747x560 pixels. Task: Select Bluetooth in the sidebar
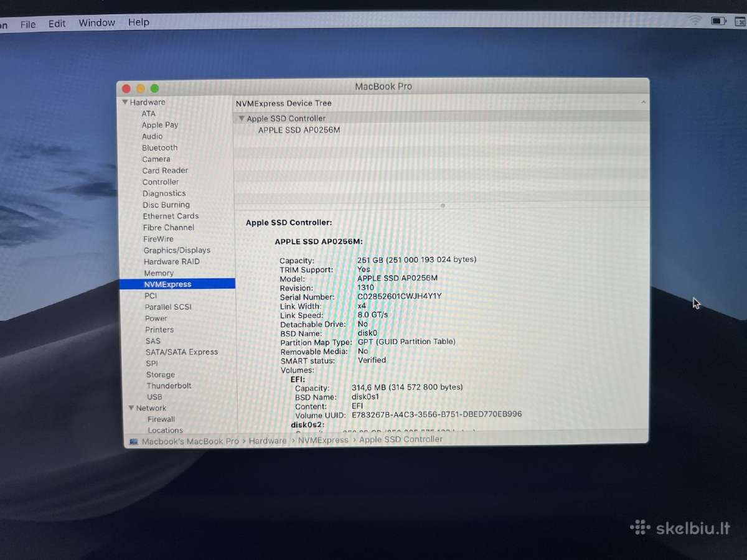coord(159,147)
